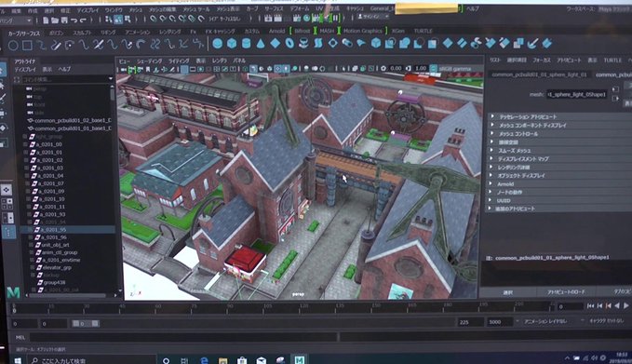Open viewport camera bookmarks icon
Image resolution: width=632 pixels, height=364 pixels.
148,69
